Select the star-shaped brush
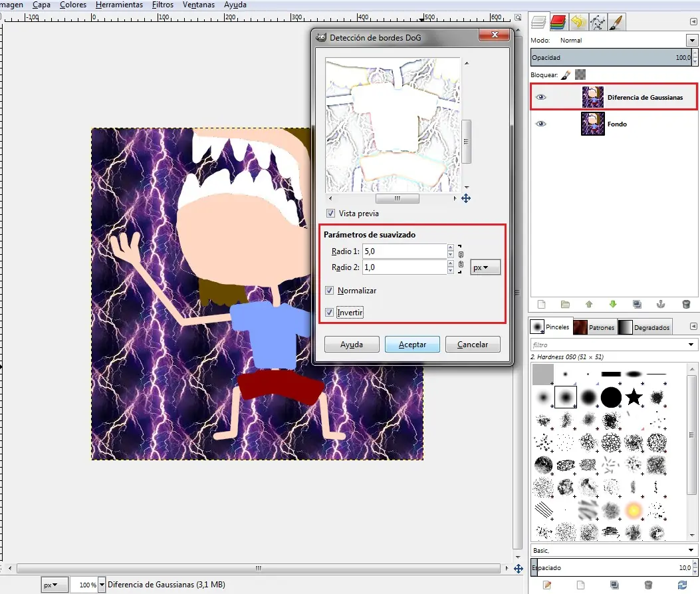700x594 pixels. tap(634, 396)
